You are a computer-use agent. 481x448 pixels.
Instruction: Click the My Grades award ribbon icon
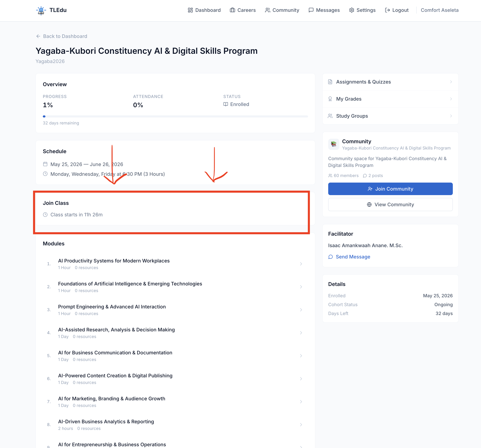(330, 99)
